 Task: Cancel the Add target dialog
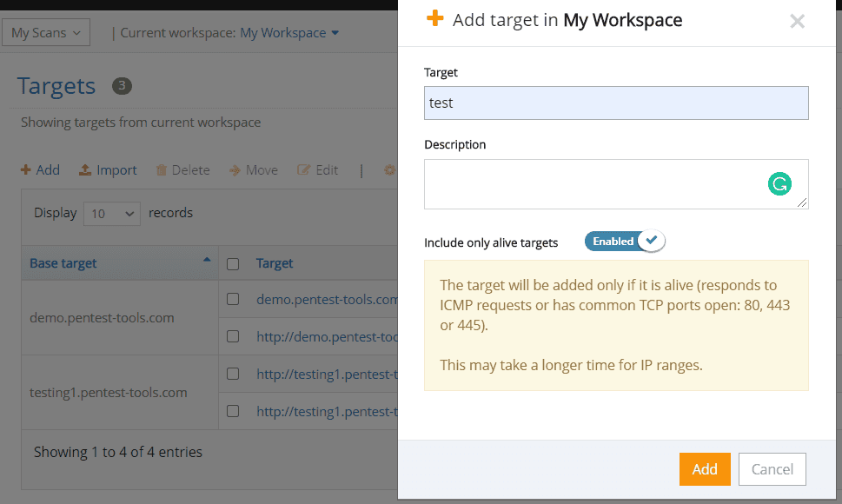772,468
